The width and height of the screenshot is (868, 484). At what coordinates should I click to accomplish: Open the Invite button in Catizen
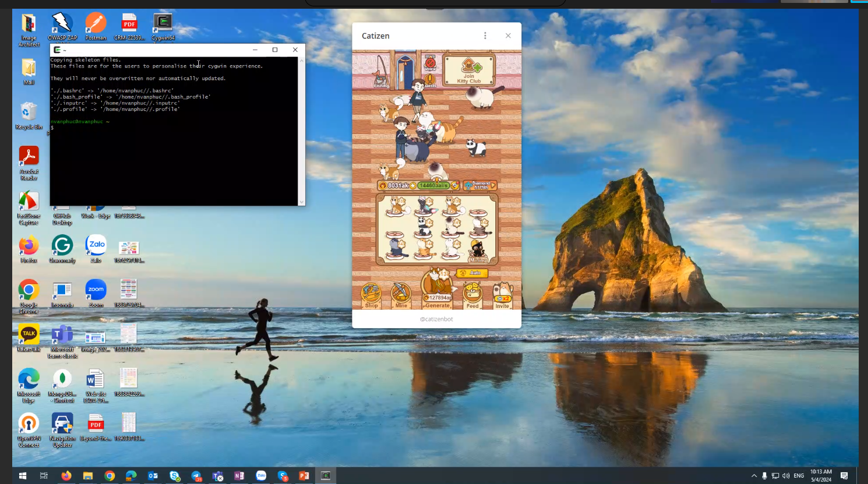click(502, 295)
